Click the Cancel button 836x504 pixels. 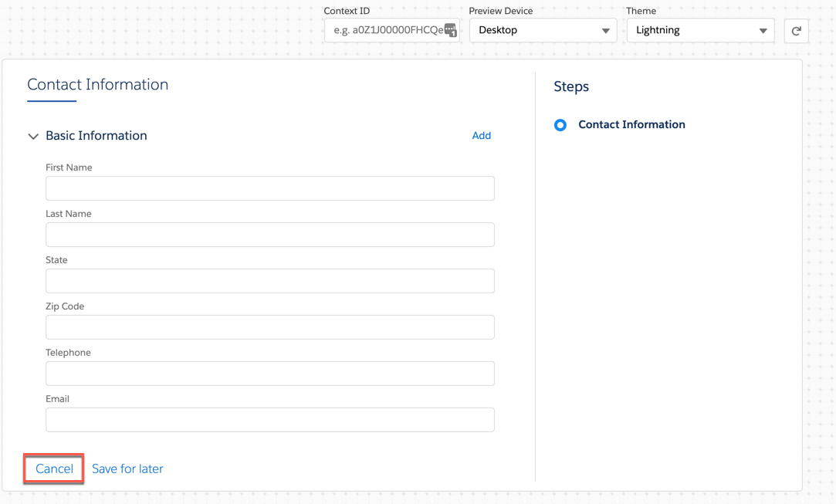[54, 468]
